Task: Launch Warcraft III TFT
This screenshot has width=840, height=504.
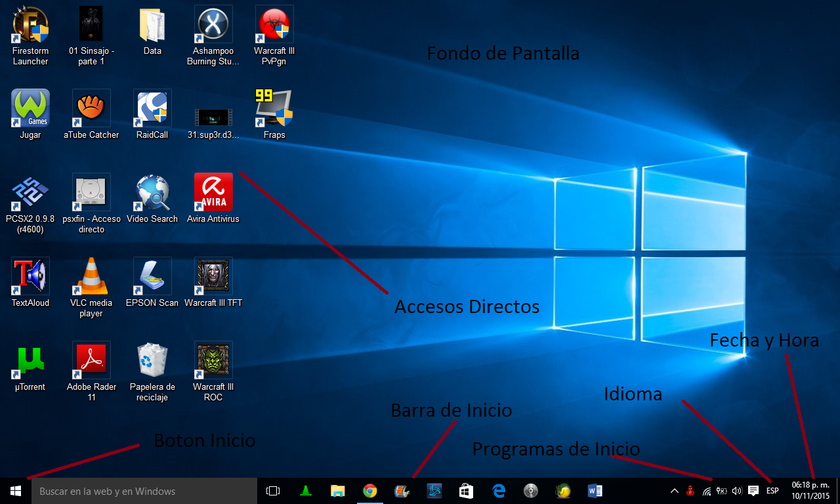Action: pyautogui.click(x=213, y=276)
